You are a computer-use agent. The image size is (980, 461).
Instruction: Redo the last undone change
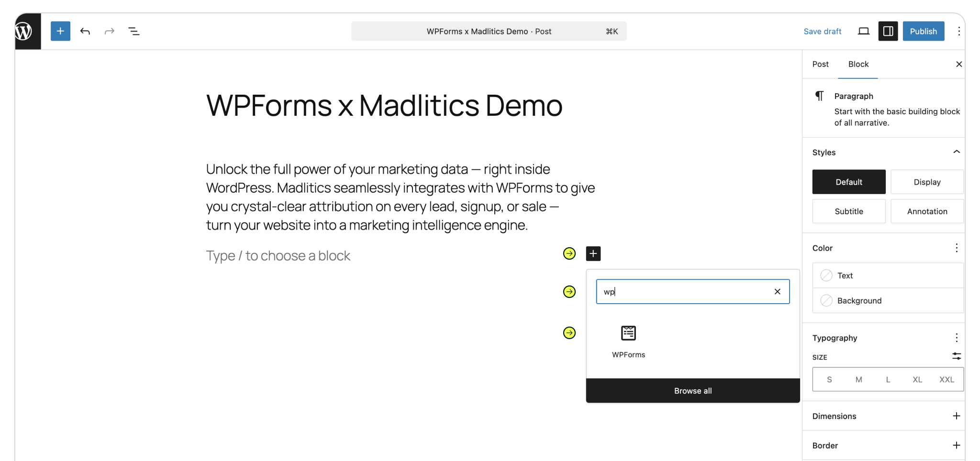tap(110, 31)
